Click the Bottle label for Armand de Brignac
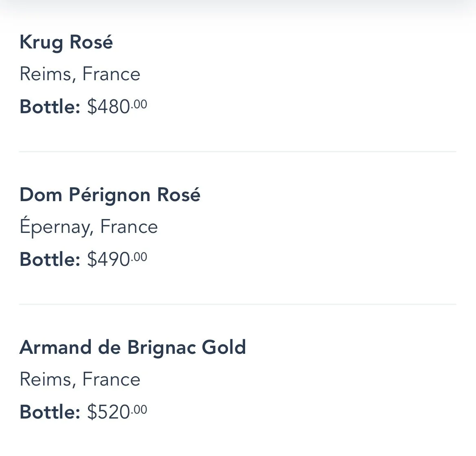The width and height of the screenshot is (476, 456). point(50,412)
